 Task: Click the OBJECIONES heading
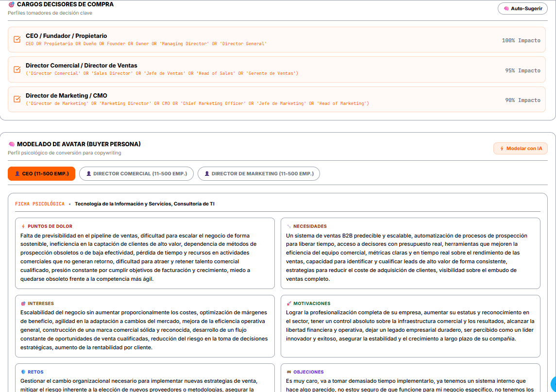pyautogui.click(x=308, y=372)
